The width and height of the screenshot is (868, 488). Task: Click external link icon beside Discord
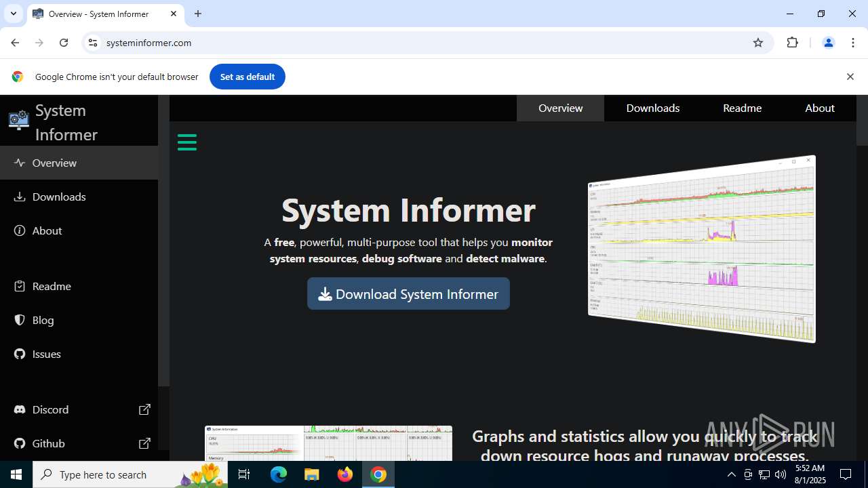pos(144,409)
